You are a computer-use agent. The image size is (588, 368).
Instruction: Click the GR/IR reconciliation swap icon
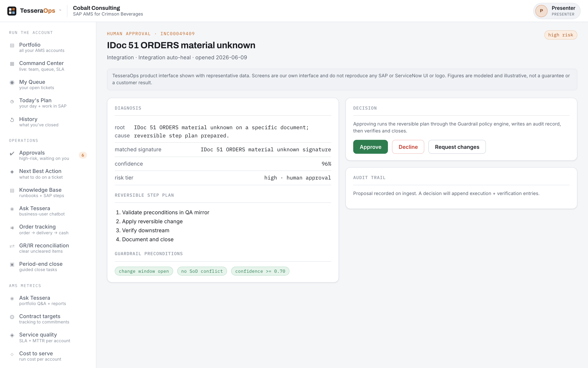[x=12, y=246]
